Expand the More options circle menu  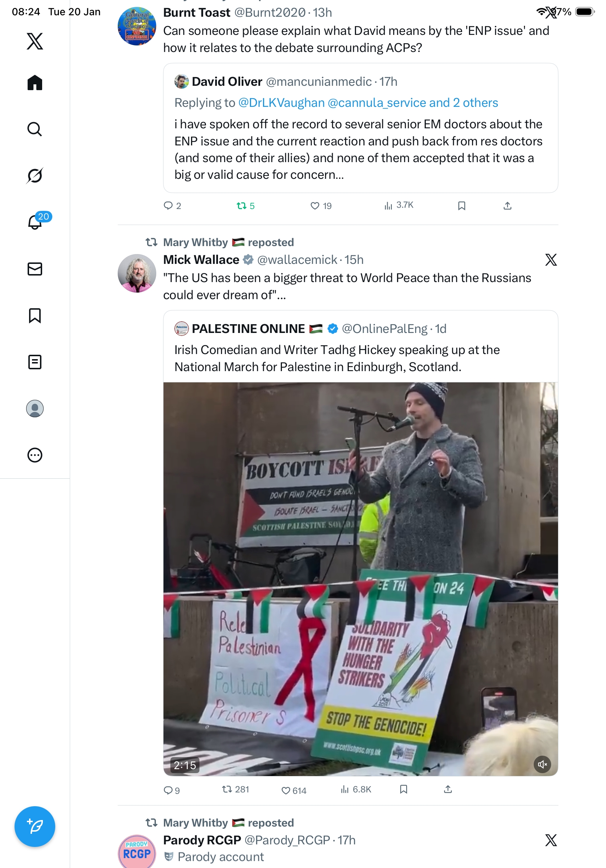point(35,455)
